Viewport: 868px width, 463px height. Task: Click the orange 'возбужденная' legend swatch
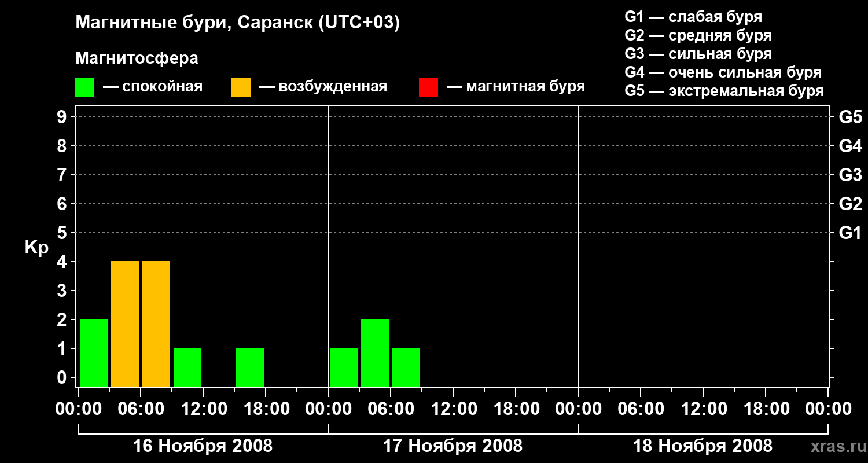coord(241,87)
